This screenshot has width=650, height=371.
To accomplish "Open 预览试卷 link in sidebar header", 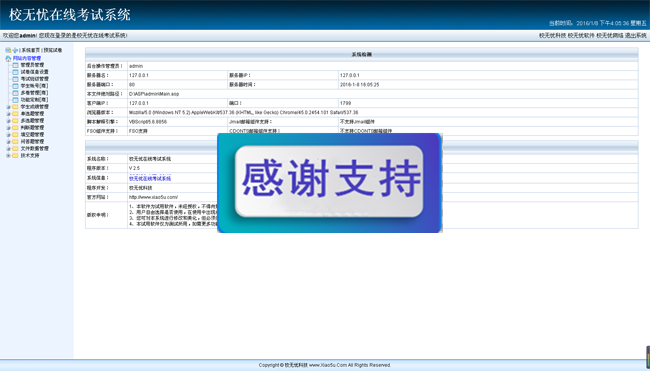I will pos(53,50).
